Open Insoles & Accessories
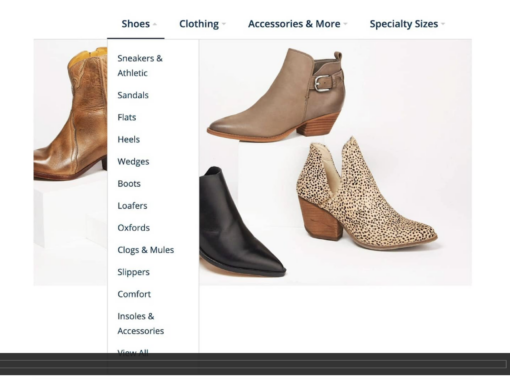Image resolution: width=510 pixels, height=382 pixels. click(141, 323)
